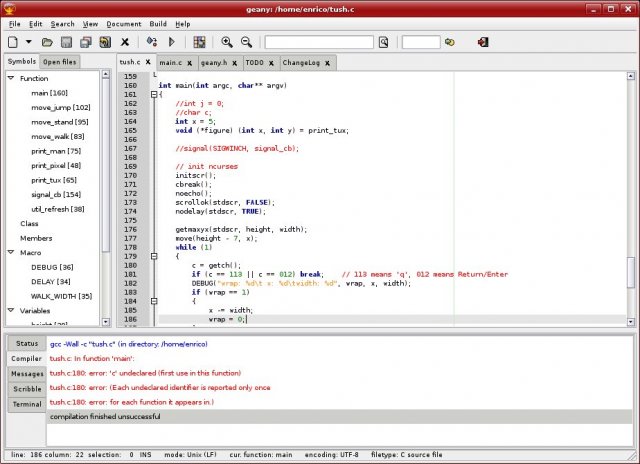The height and width of the screenshot is (464, 640).
Task: Select the TODO document tab
Action: [x=255, y=63]
